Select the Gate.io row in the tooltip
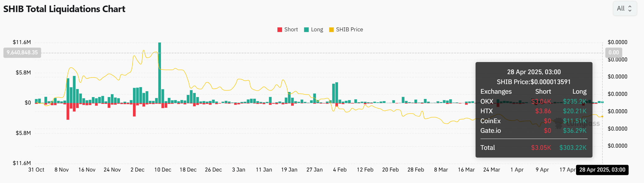This screenshot has height=183, width=644. 533,131
